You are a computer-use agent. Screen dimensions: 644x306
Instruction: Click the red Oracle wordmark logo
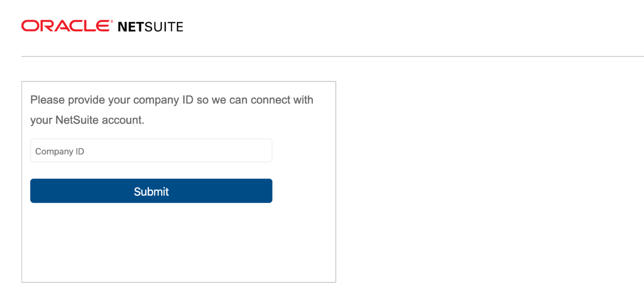coord(65,26)
